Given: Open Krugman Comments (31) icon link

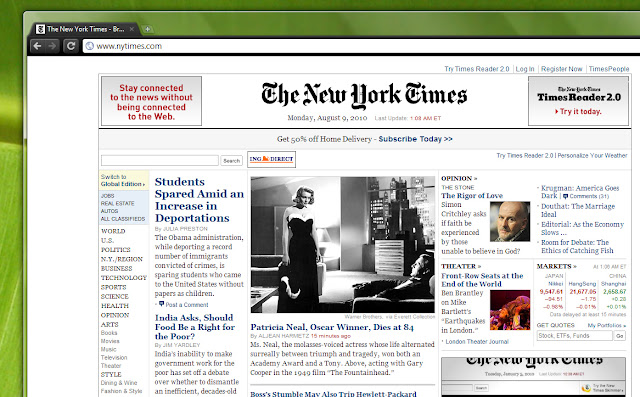Looking at the screenshot, I should (586, 196).
